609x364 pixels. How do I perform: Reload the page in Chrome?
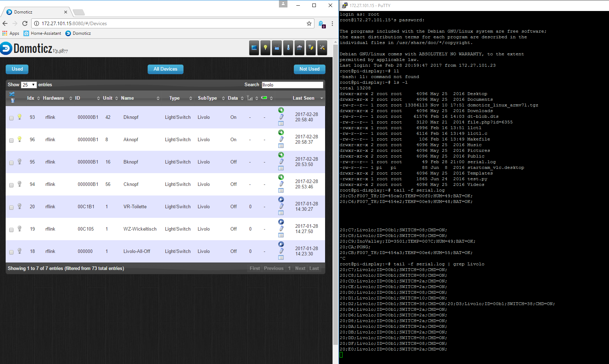[25, 23]
